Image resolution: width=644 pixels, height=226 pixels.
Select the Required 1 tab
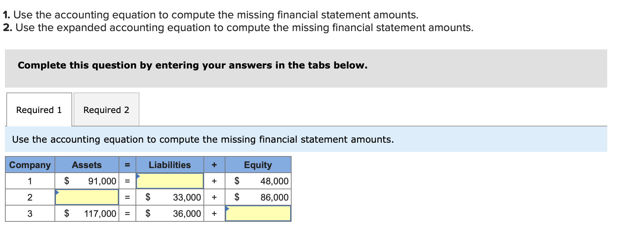pos(39,110)
